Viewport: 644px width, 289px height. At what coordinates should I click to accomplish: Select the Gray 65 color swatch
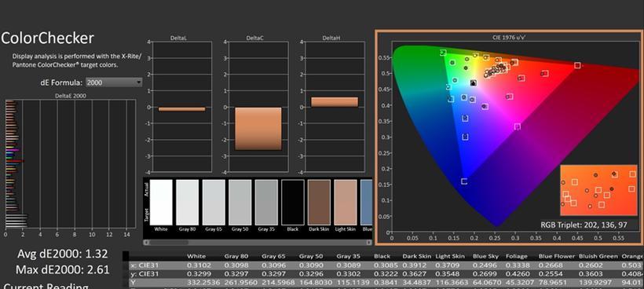pyautogui.click(x=214, y=203)
